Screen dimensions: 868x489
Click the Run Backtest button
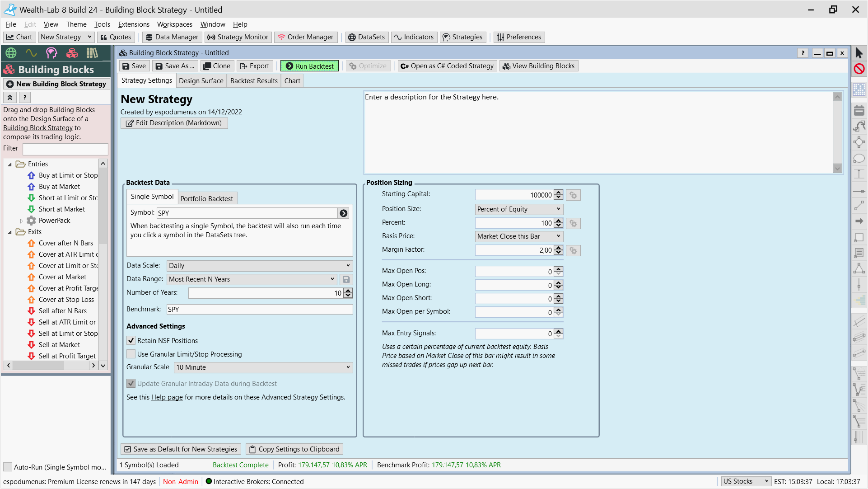click(309, 66)
